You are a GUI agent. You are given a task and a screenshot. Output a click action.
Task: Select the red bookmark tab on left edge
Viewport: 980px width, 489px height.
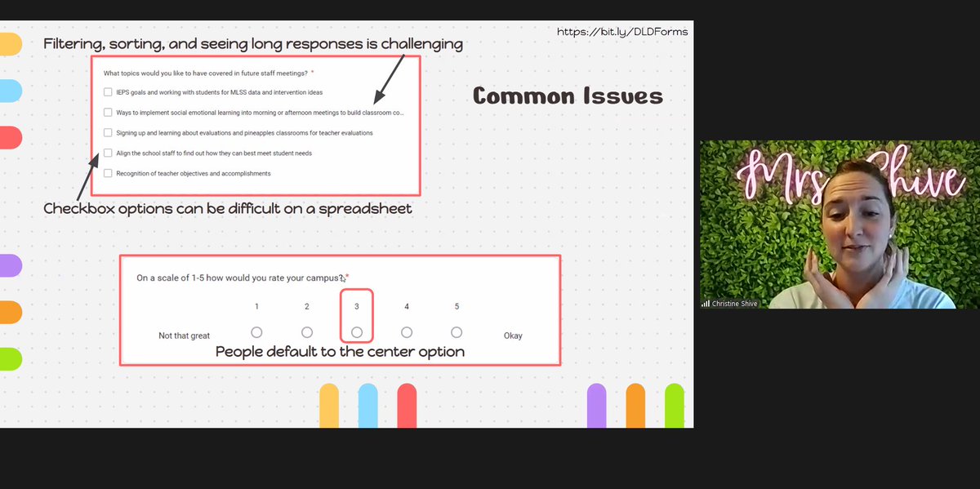10,137
